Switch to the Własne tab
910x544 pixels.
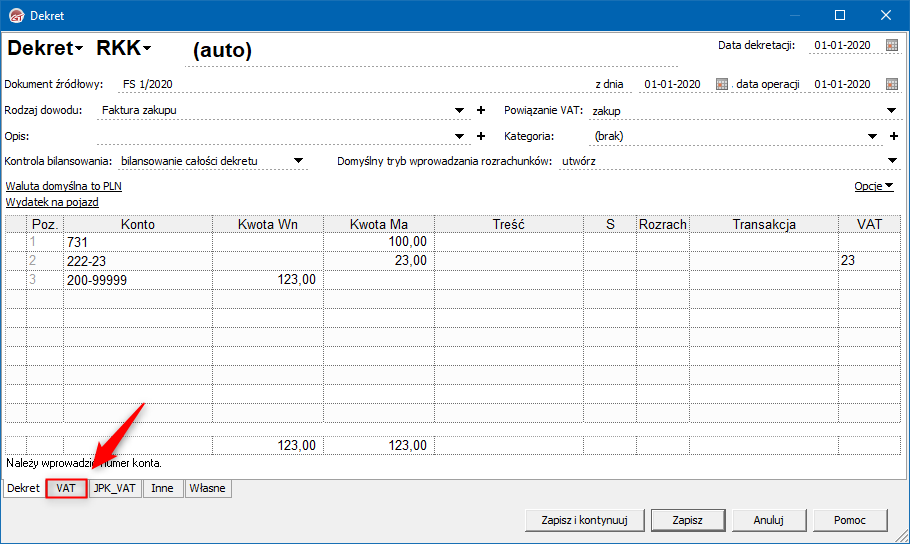(207, 488)
